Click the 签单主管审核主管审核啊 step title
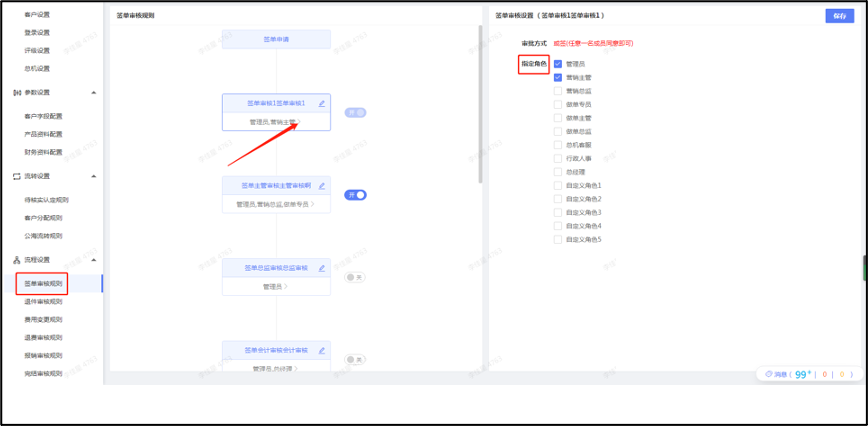The width and height of the screenshot is (868, 427). [x=276, y=186]
